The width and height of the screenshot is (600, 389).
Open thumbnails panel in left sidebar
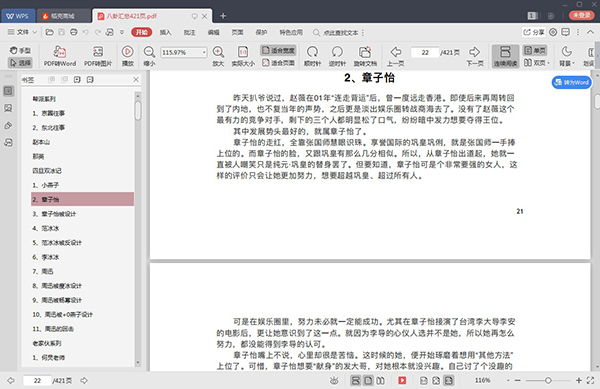(8, 108)
